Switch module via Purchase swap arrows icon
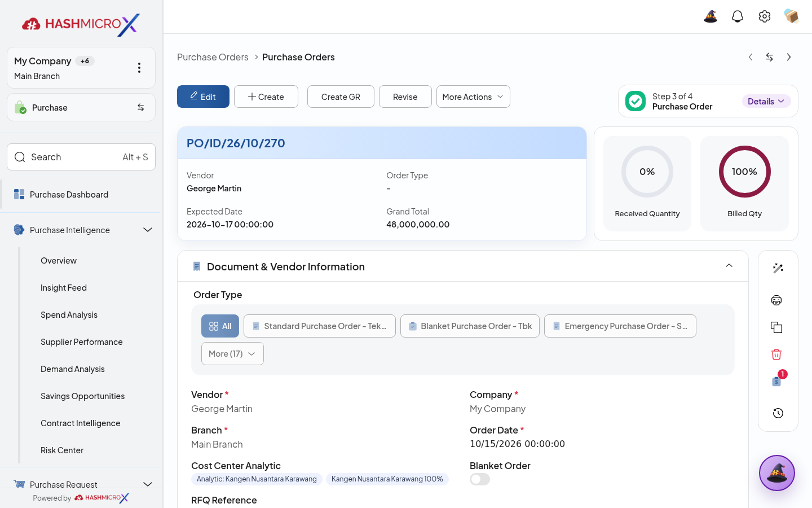This screenshot has height=508, width=812. coord(141,107)
